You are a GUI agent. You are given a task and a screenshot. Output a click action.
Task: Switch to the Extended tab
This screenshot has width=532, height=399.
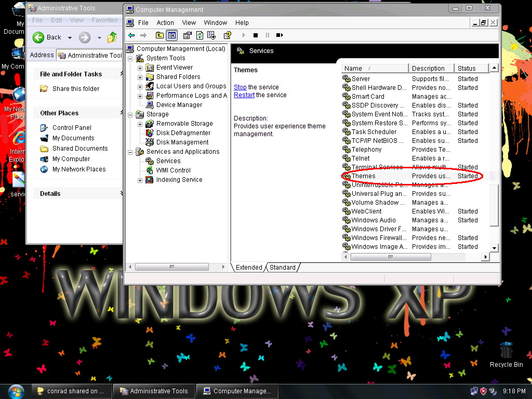click(x=249, y=268)
